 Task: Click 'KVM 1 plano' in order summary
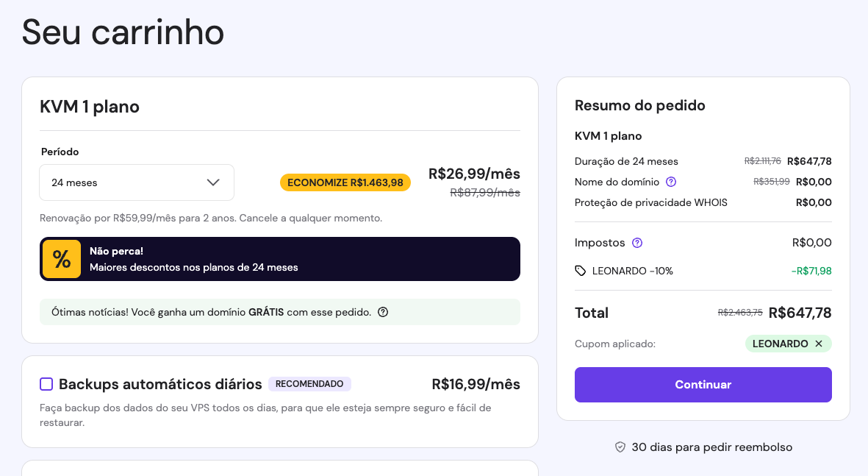(x=609, y=136)
